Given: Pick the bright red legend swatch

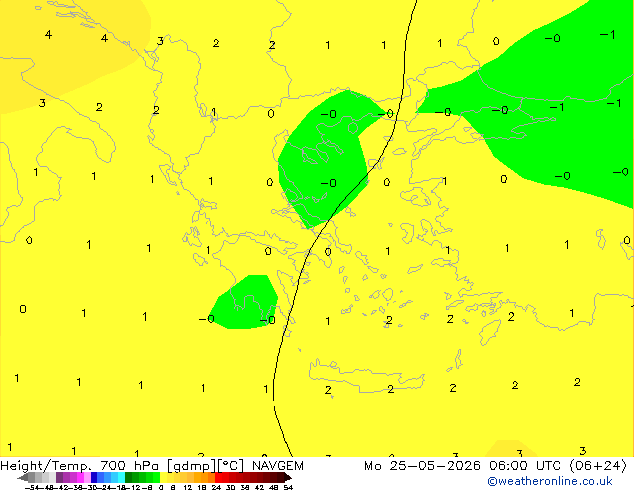Looking at the screenshot, I should (218, 477).
